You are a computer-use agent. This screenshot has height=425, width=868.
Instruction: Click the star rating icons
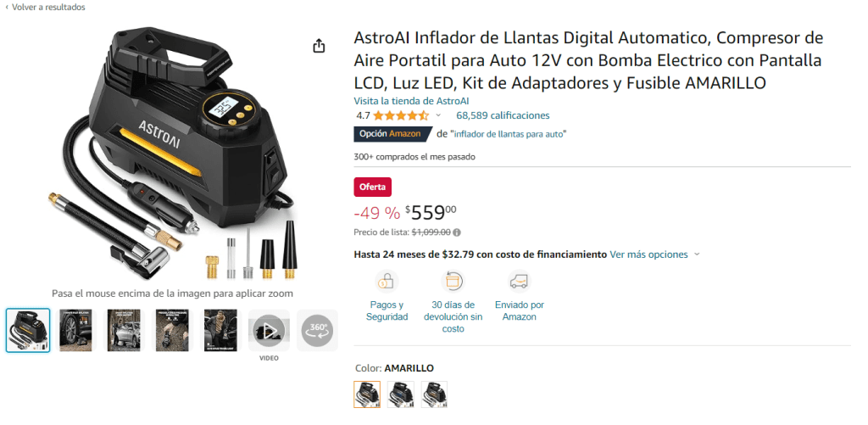point(401,116)
